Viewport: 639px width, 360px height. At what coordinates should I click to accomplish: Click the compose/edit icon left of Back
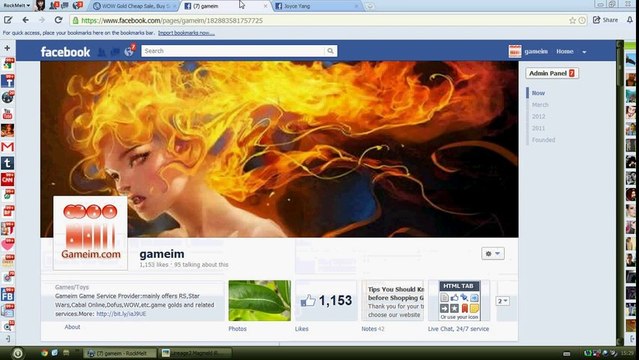click(x=8, y=20)
